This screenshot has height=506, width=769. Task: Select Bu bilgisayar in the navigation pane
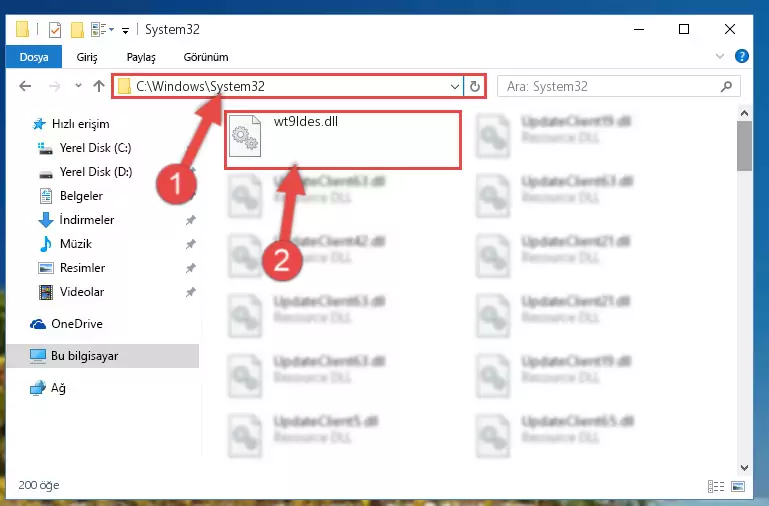coord(103,356)
